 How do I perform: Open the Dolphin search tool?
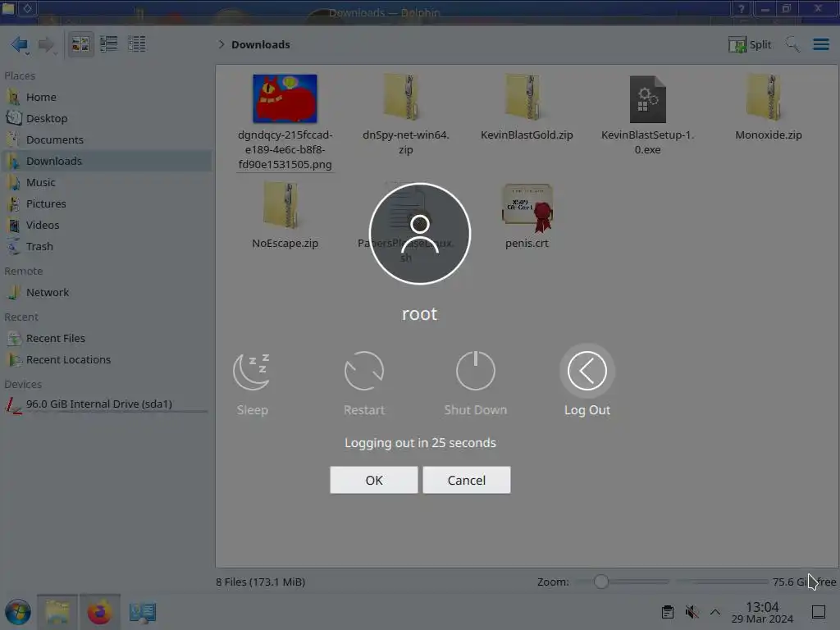(x=792, y=44)
